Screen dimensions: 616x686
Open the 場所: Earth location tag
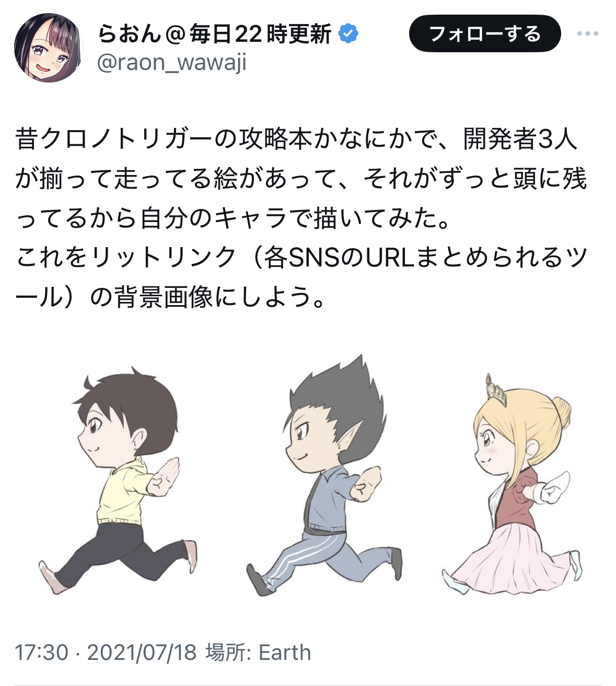point(258,653)
